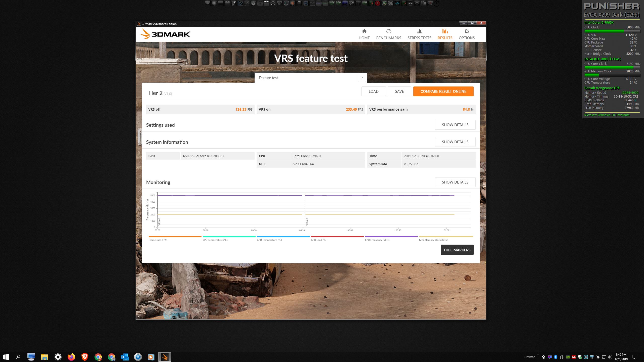Open Firefox from the taskbar
This screenshot has height=362, width=644.
[x=71, y=357]
